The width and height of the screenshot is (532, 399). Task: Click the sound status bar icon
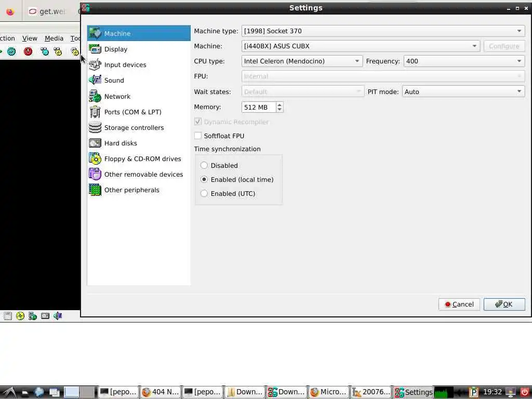(x=58, y=316)
